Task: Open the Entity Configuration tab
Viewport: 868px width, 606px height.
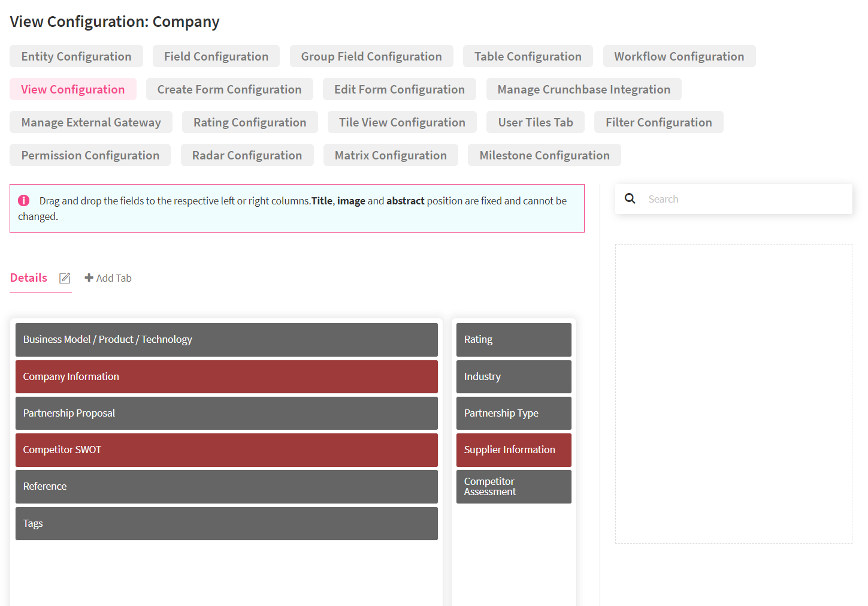Action: point(76,56)
